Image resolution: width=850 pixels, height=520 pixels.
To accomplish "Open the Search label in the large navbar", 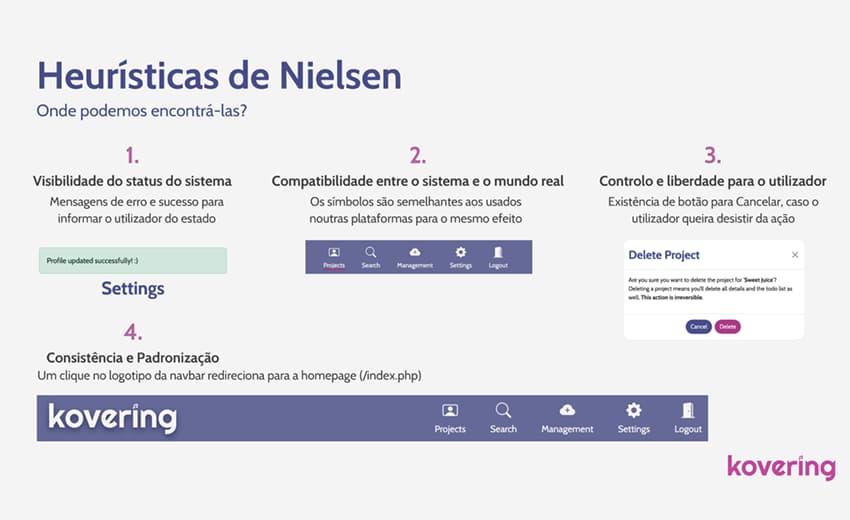I will click(x=503, y=429).
